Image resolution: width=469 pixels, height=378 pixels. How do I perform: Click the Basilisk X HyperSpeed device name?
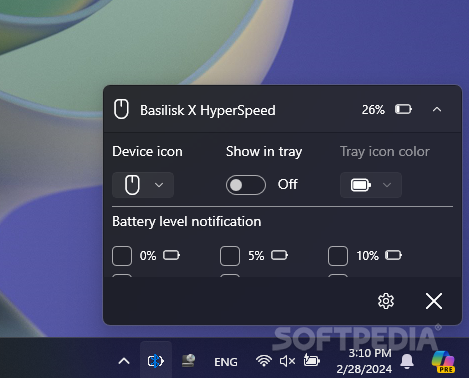click(208, 110)
